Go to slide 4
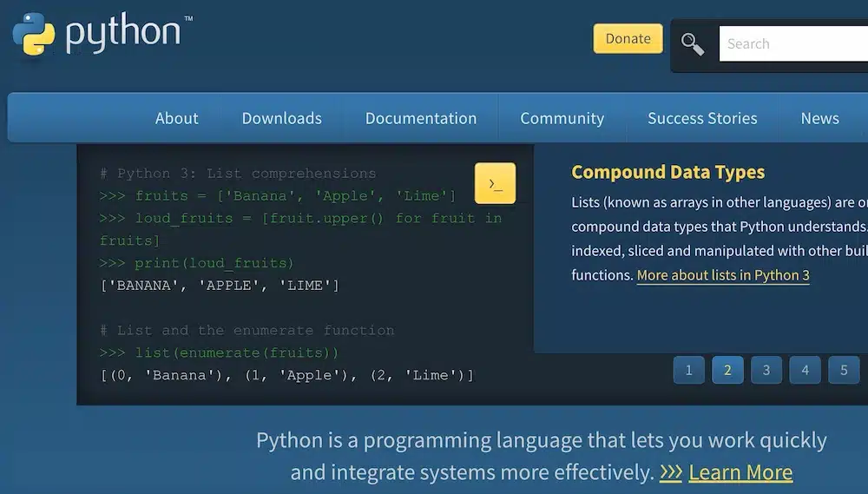 [805, 370]
